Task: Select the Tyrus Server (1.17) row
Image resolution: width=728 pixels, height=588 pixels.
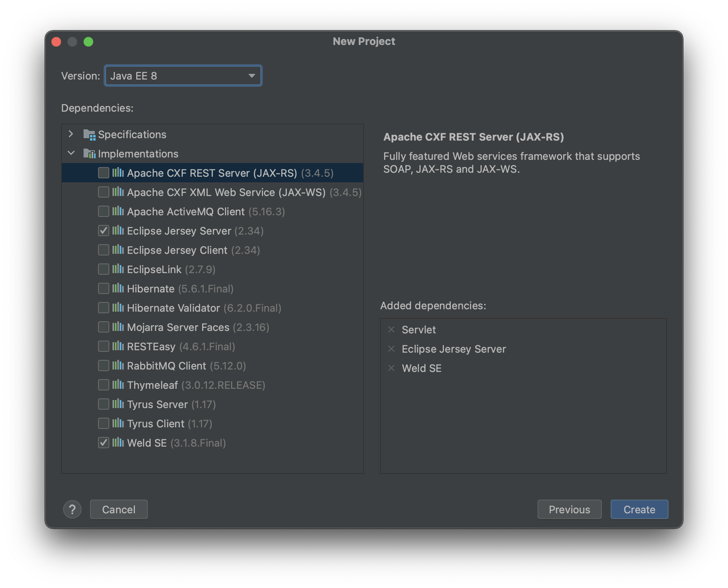Action: click(213, 404)
